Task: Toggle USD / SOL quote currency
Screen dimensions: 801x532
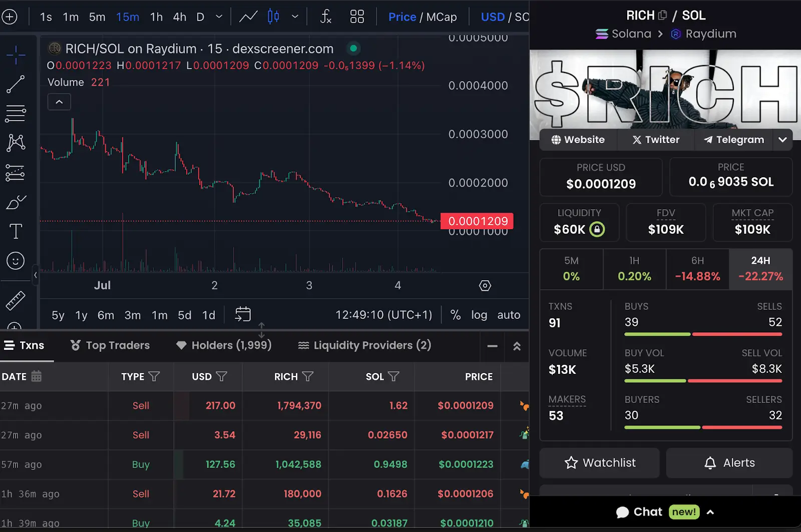Action: [505, 17]
